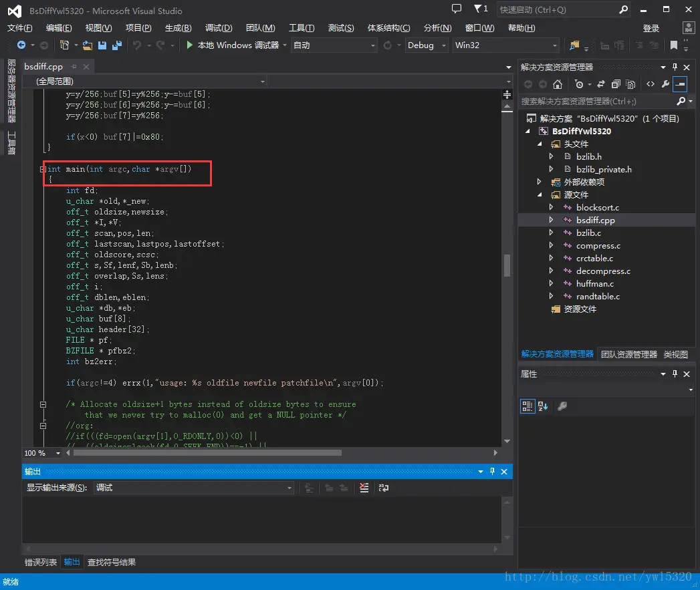700x590 pixels.
Task: Collapse the BsDiffYwl5320 project node
Action: [528, 131]
